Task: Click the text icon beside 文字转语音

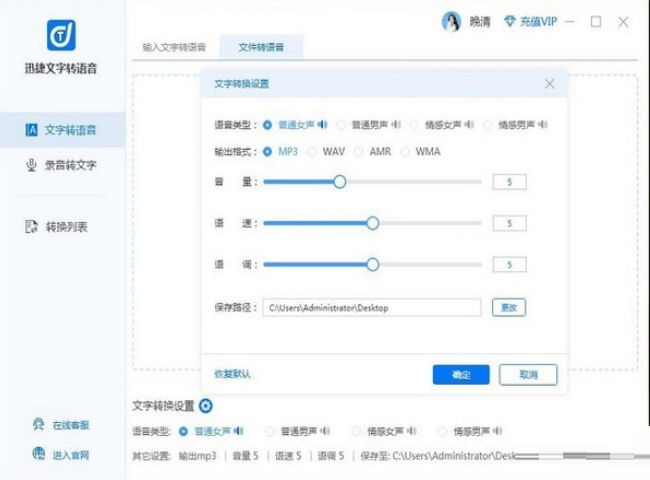Action: (31, 130)
